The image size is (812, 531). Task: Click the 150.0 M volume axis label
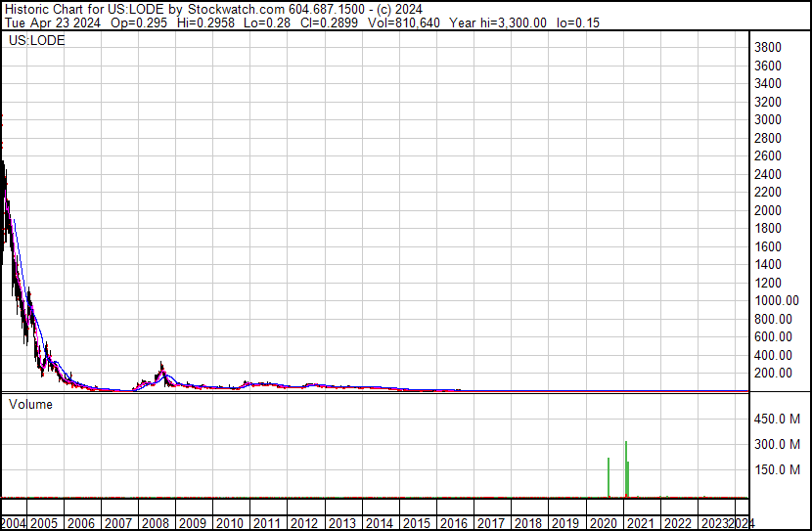click(778, 469)
